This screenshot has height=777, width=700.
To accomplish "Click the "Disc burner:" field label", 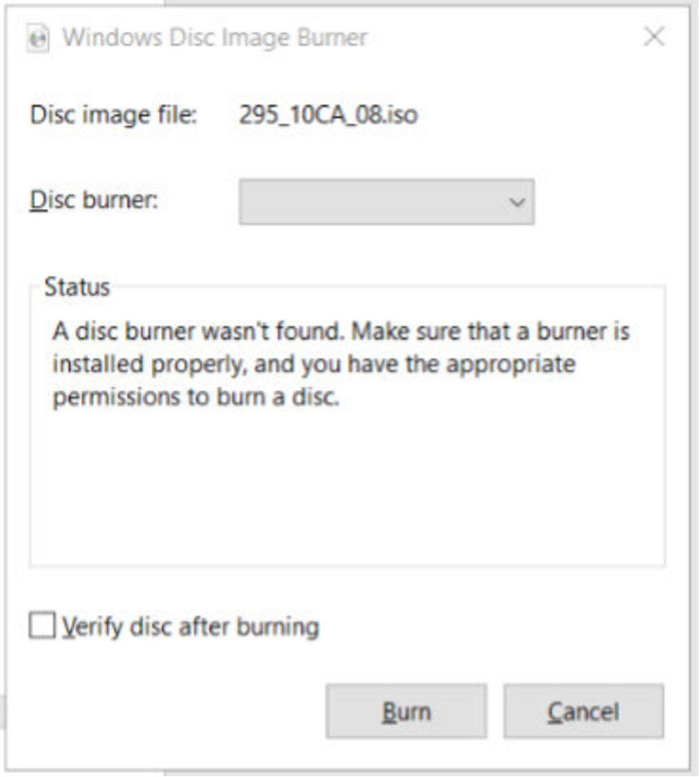I will 94,200.
